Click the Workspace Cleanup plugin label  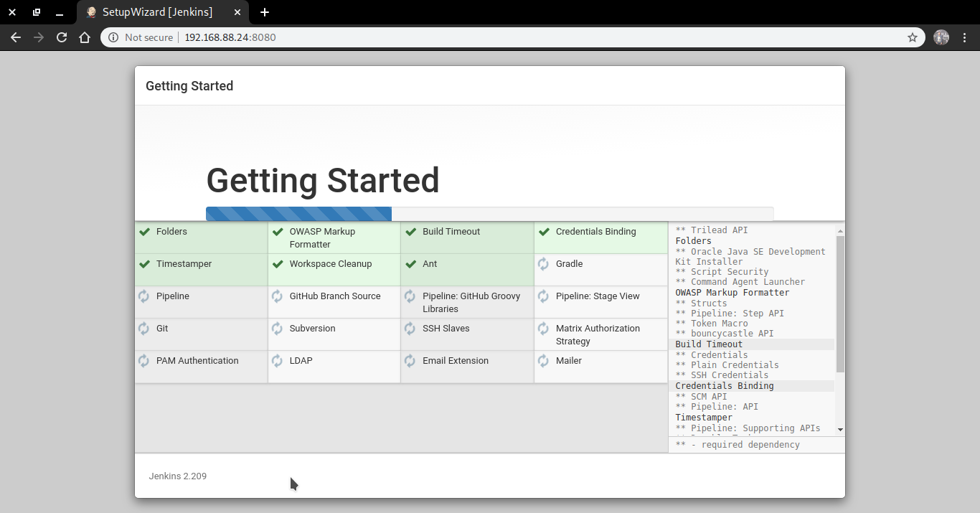pyautogui.click(x=331, y=264)
